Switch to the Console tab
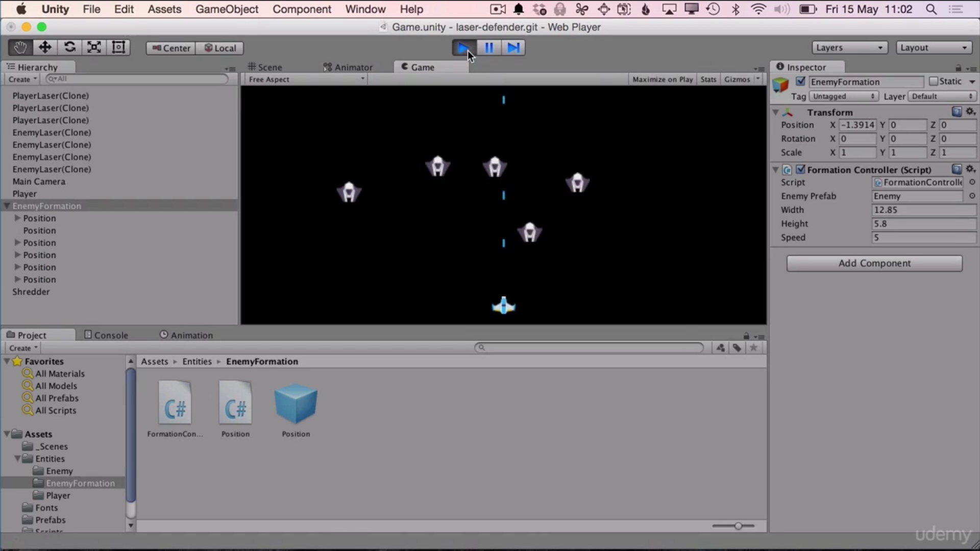 [106, 335]
